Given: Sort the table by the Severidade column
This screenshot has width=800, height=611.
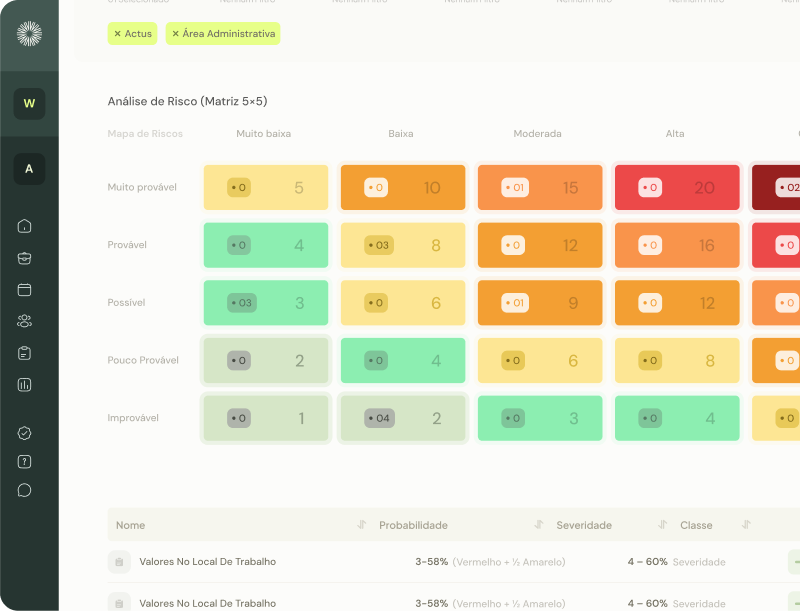Looking at the screenshot, I should (x=662, y=525).
